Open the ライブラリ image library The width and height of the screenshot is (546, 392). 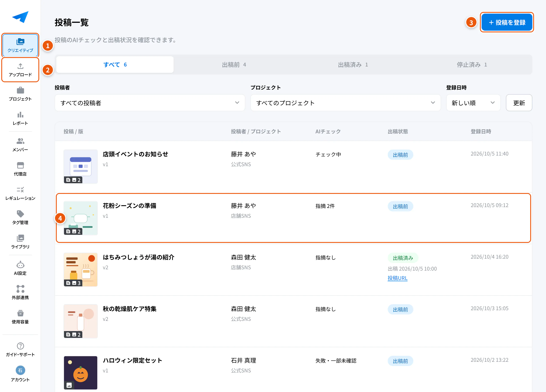pyautogui.click(x=20, y=242)
